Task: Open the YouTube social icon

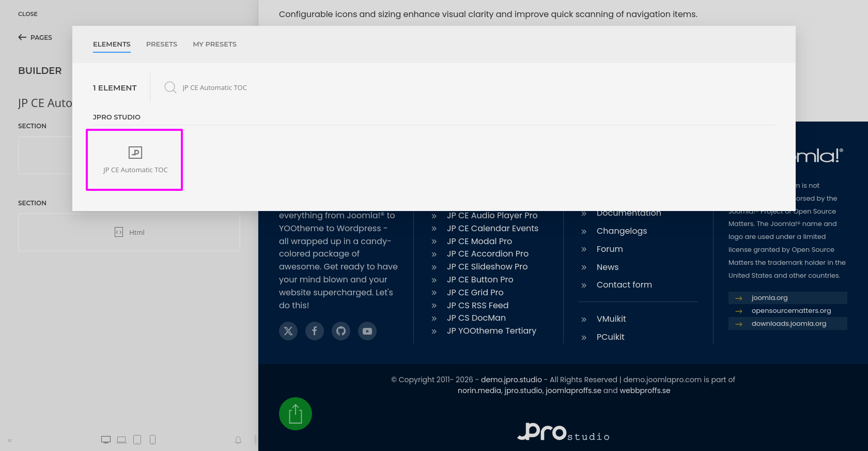Action: point(367,331)
